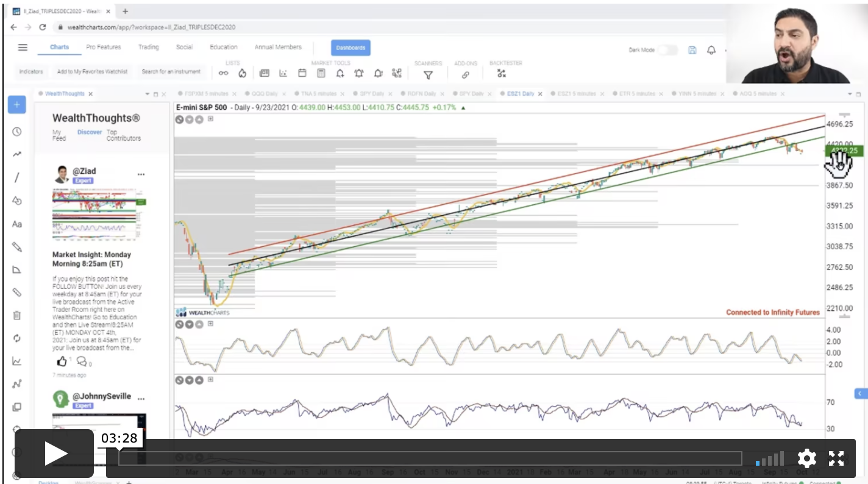
Task: Click the video progress bar
Action: (x=430, y=459)
